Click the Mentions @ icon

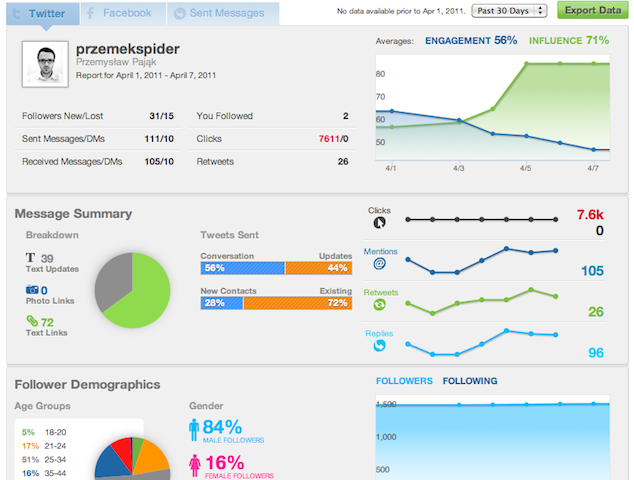(x=379, y=264)
